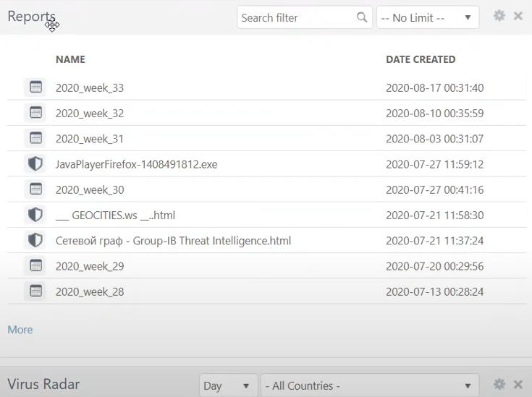This screenshot has height=397, width=532.
Task: Click calendar icon beside 2020_week_33 report
Action: [35, 87]
